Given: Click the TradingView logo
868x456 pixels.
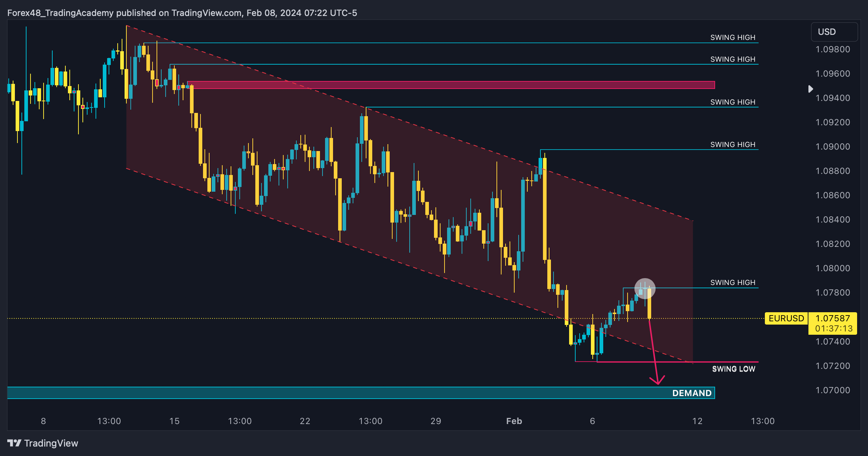Looking at the screenshot, I should tap(43, 443).
